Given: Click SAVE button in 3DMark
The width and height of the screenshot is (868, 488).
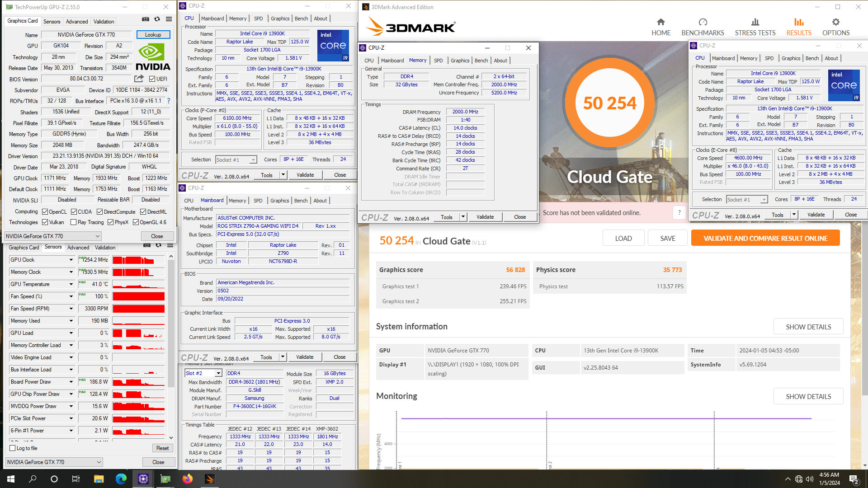Looking at the screenshot, I should tap(667, 238).
